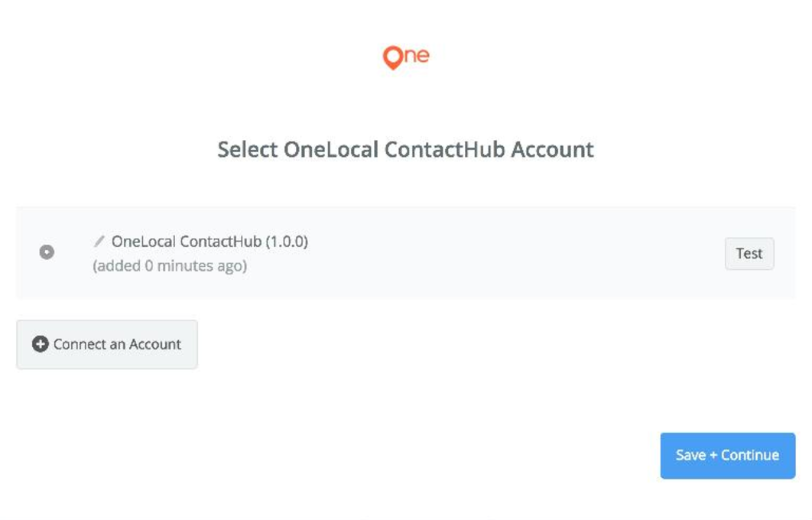Choose the listed ContactHub account via its radio control
Viewport: 812px width, 520px height.
(x=47, y=252)
